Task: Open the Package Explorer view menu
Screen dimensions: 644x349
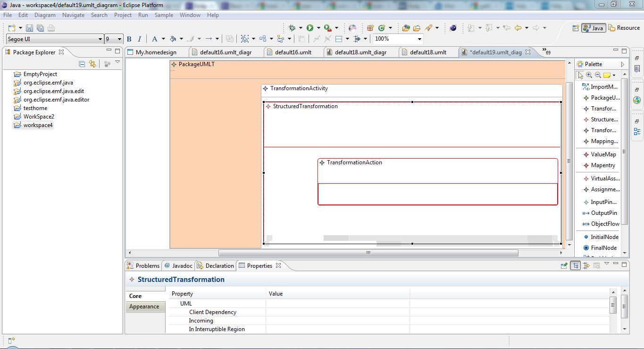Action: click(117, 63)
